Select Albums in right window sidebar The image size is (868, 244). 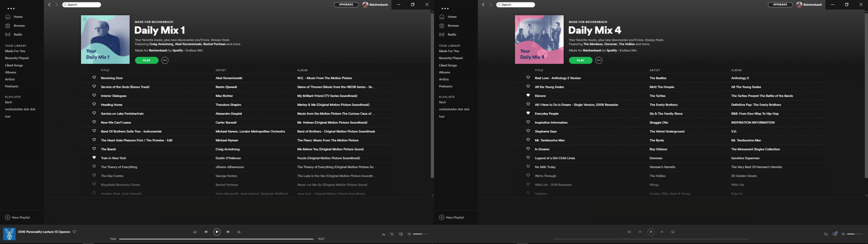click(x=445, y=73)
